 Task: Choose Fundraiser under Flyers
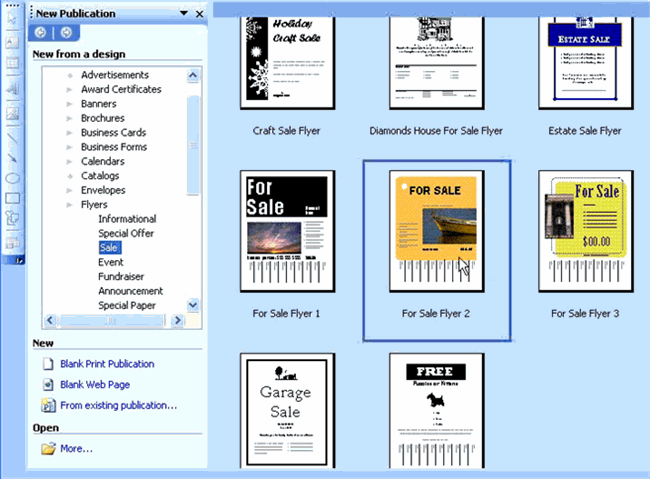(122, 277)
